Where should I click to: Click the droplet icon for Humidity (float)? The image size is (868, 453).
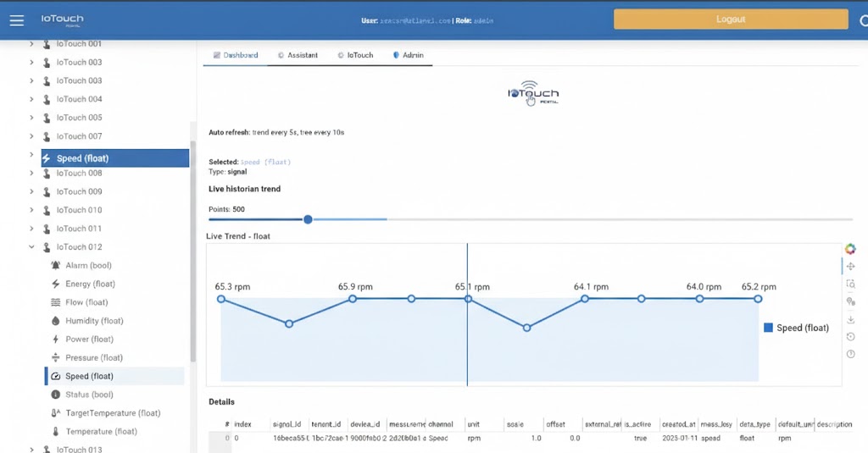pos(55,321)
